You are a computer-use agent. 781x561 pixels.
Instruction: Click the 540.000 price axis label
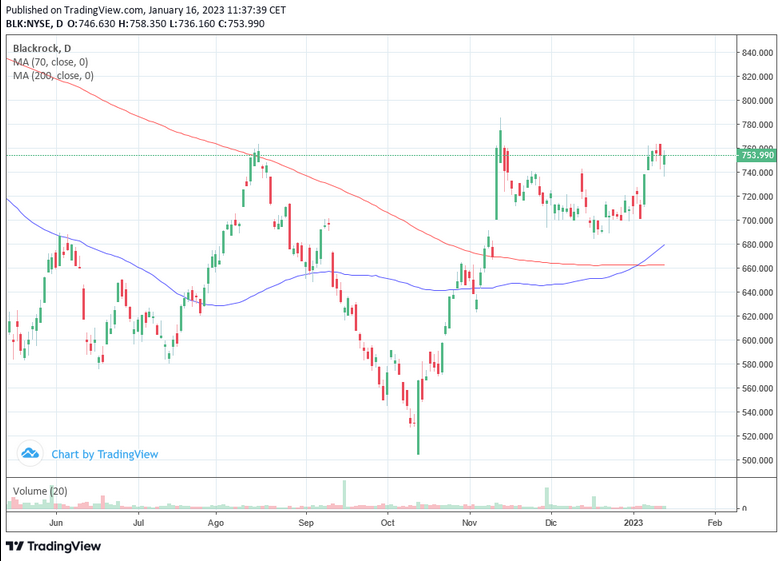[757, 413]
